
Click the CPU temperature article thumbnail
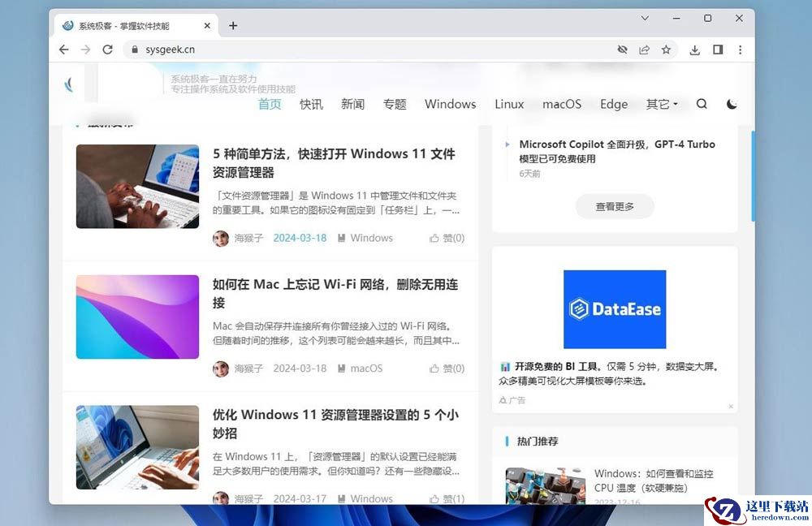[546, 486]
